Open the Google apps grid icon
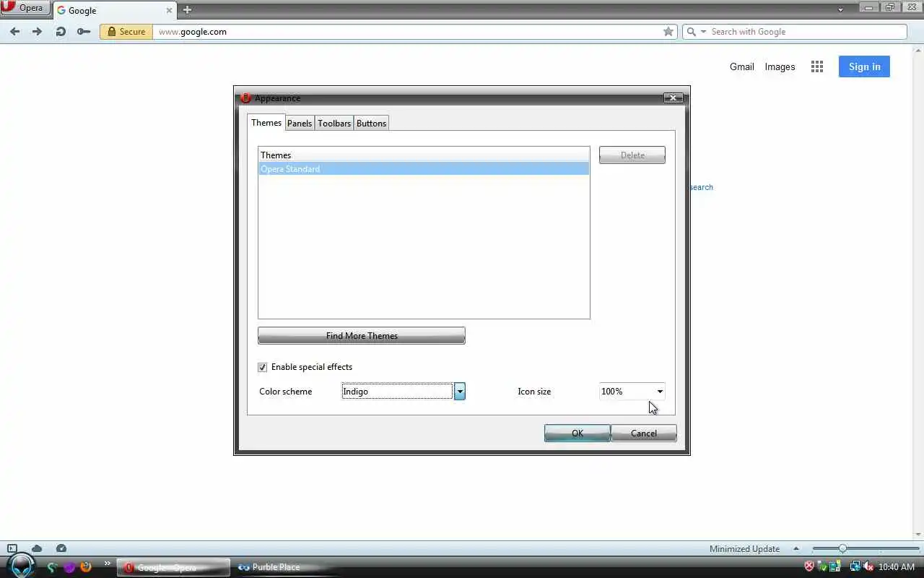The width and height of the screenshot is (924, 578). pyautogui.click(x=817, y=66)
